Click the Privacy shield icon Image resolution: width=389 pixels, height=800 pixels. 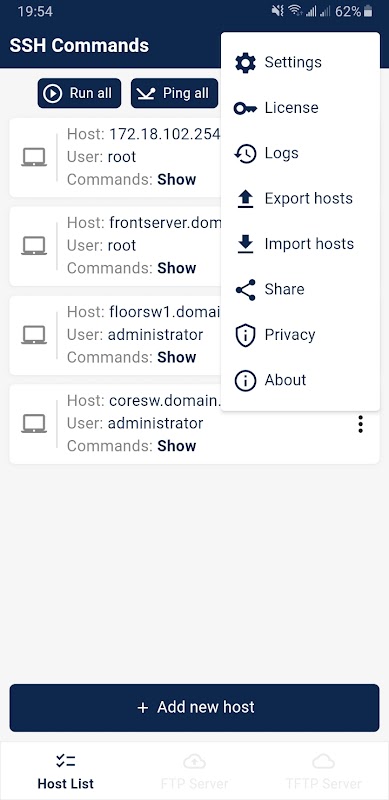[x=245, y=335]
